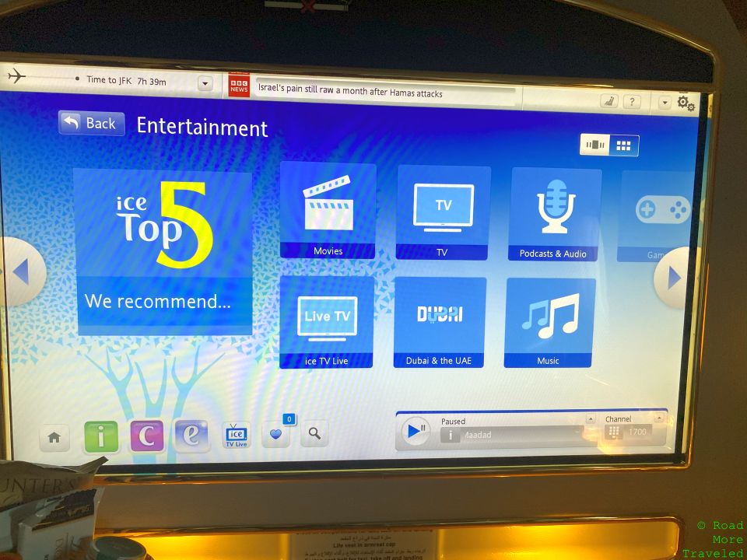Switch to carousel view layout
747x560 pixels.
pyautogui.click(x=596, y=145)
